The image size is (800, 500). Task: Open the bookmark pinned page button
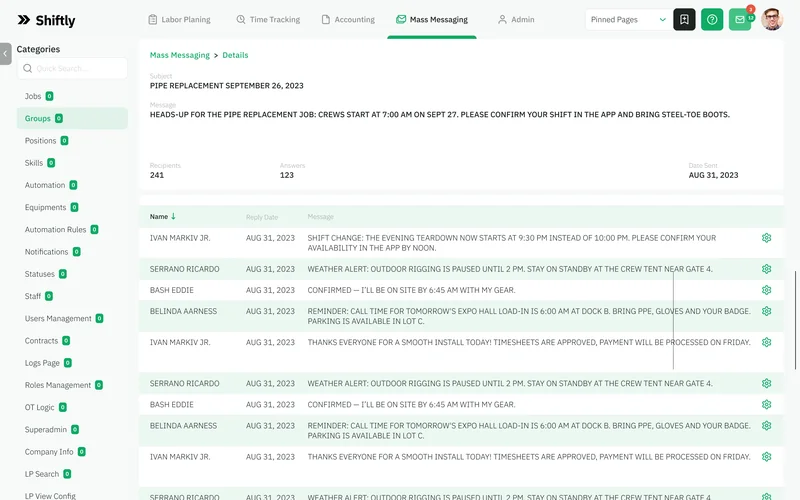click(684, 19)
